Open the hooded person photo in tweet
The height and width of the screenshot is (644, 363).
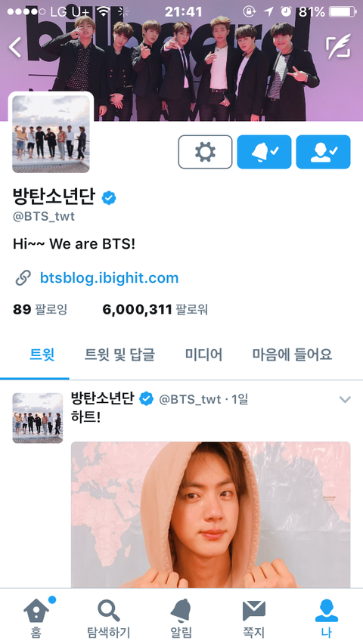tap(210, 515)
